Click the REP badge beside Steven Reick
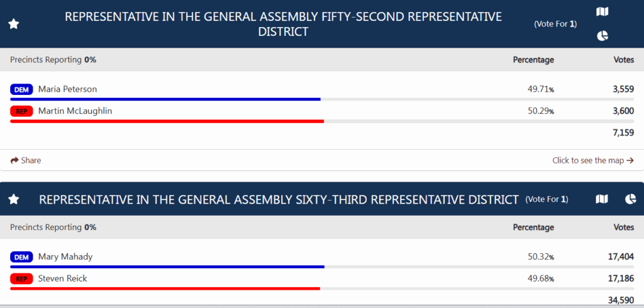This screenshot has width=644, height=308. [x=21, y=279]
